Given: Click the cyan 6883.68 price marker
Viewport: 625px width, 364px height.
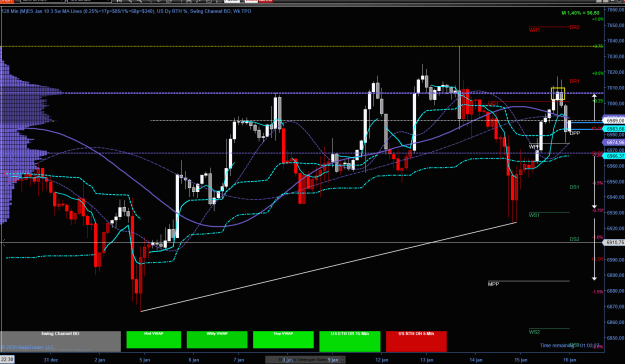Looking at the screenshot, I should point(614,129).
